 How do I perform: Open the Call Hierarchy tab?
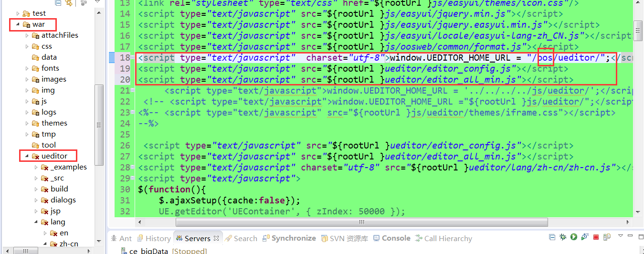443,238
